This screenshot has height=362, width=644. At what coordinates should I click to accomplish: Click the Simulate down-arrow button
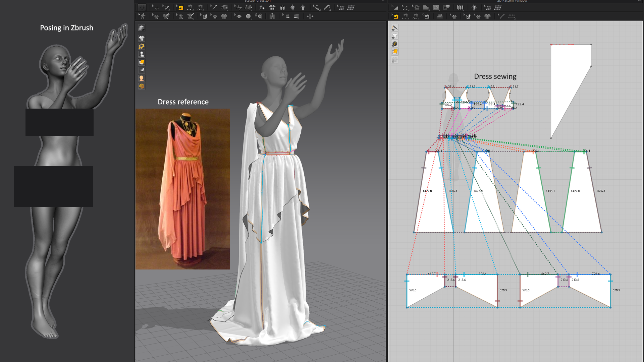click(x=142, y=7)
